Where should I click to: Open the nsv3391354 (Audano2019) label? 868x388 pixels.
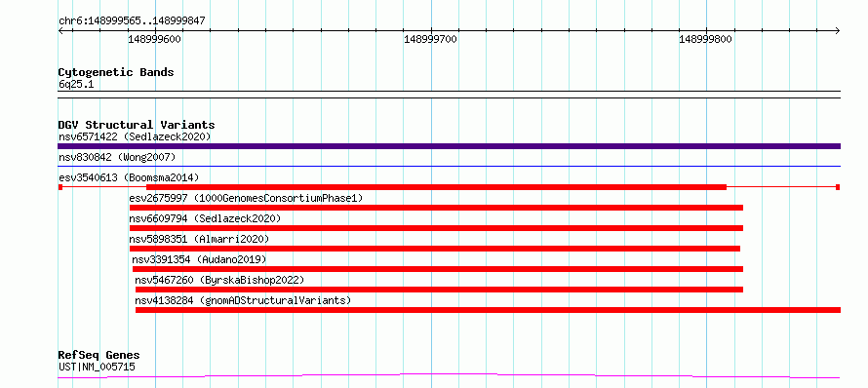click(x=199, y=259)
